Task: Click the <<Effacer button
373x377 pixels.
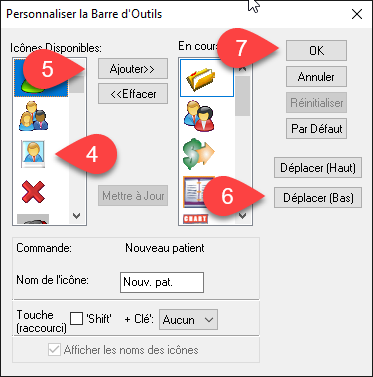Action: pyautogui.click(x=133, y=94)
